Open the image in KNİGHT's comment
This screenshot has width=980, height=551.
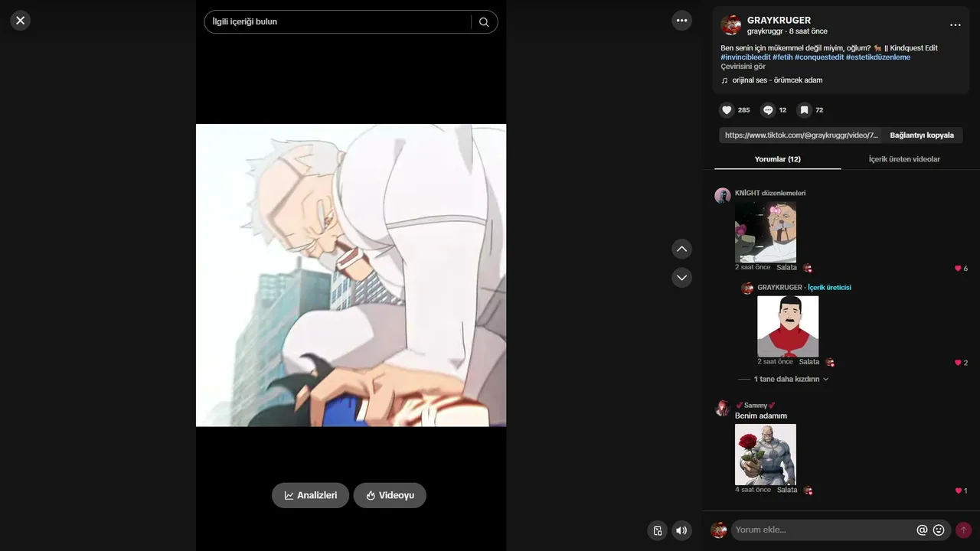766,232
